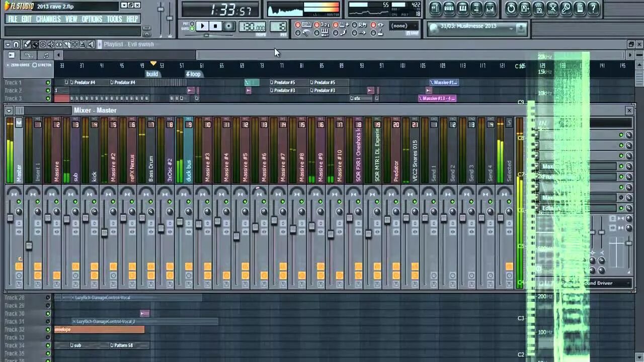This screenshot has height=362, width=644.
Task: Open the EDIT menu
Action: tap(27, 19)
